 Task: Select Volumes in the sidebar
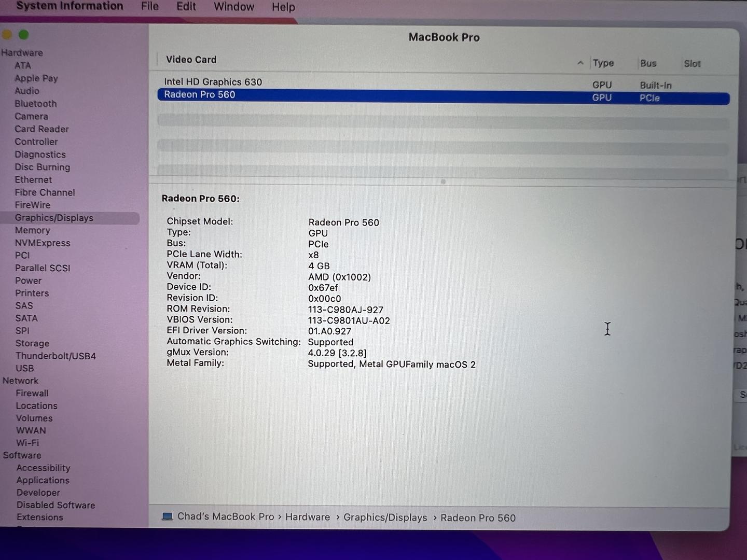coord(34,418)
